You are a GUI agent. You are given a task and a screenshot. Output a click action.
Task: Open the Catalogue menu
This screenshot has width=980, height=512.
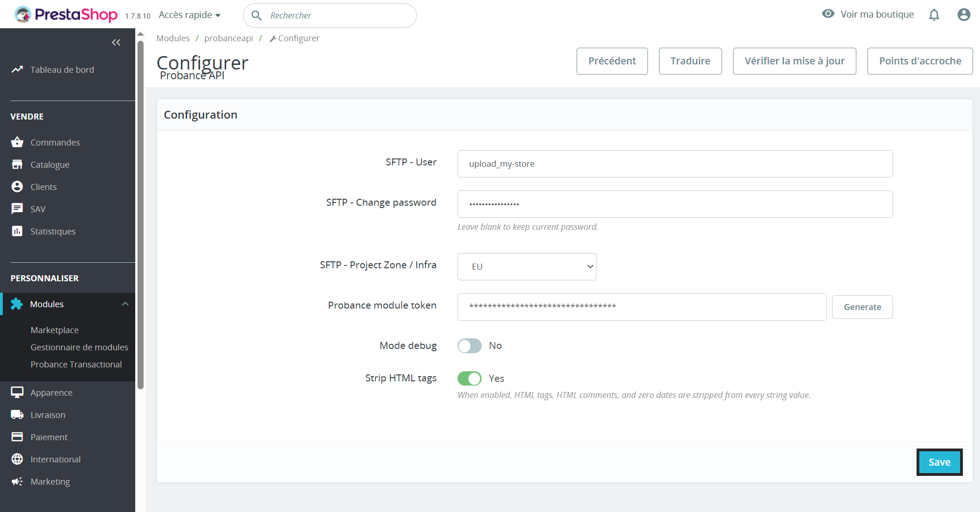pos(50,164)
